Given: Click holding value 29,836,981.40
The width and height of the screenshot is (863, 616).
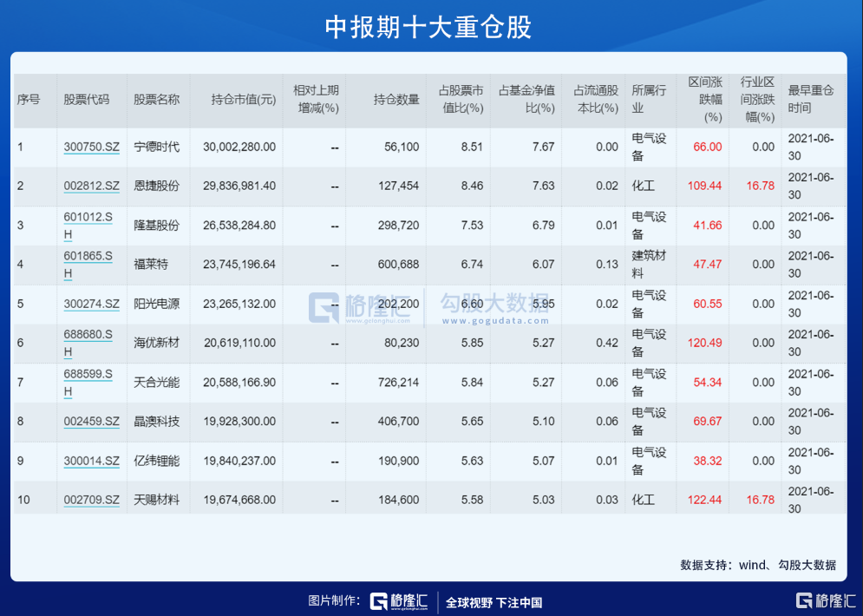Looking at the screenshot, I should (x=239, y=186).
